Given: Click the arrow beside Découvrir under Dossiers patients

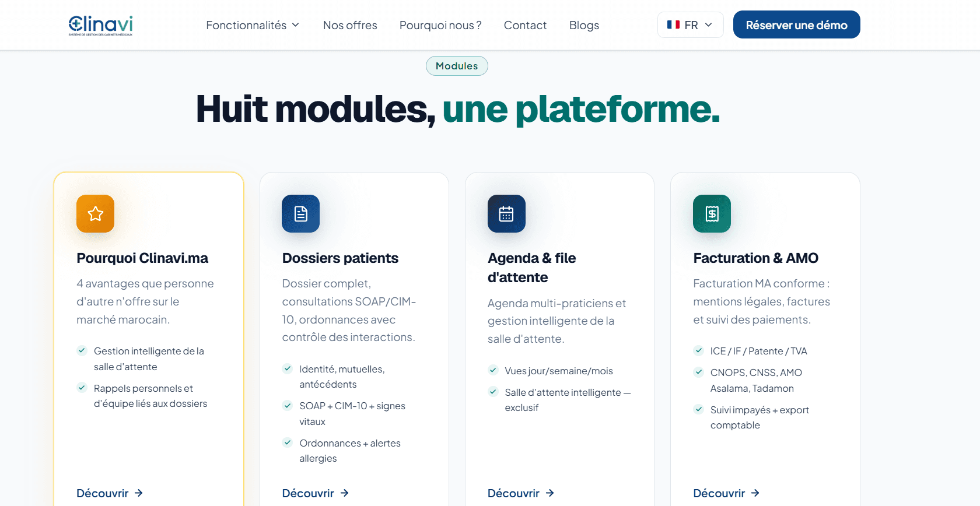Looking at the screenshot, I should (345, 493).
